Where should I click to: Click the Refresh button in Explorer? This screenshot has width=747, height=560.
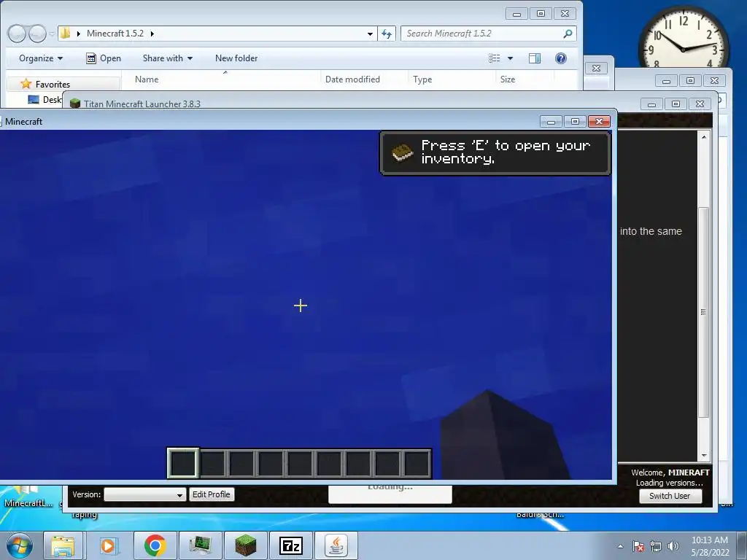[x=387, y=34]
